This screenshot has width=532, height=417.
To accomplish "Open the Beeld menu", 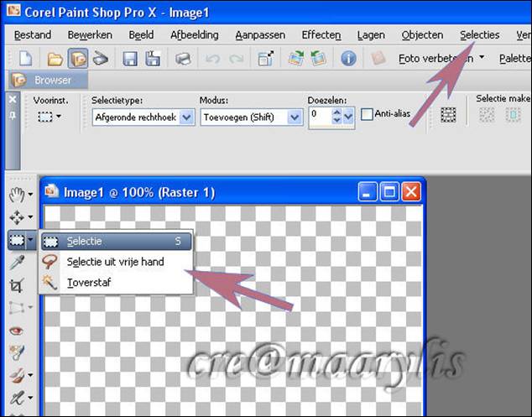I will [x=141, y=35].
